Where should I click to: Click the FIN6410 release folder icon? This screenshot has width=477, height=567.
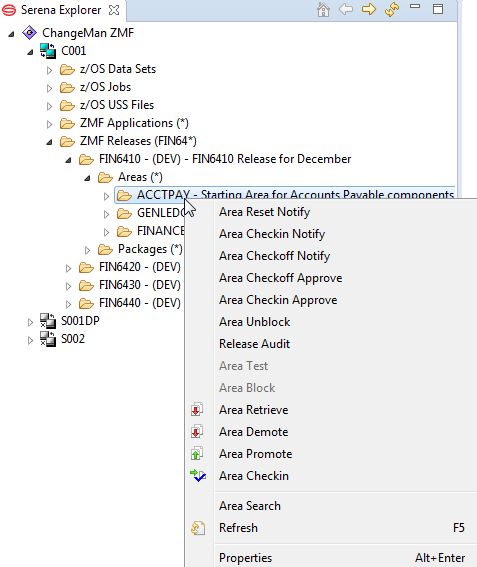pyautogui.click(x=86, y=159)
